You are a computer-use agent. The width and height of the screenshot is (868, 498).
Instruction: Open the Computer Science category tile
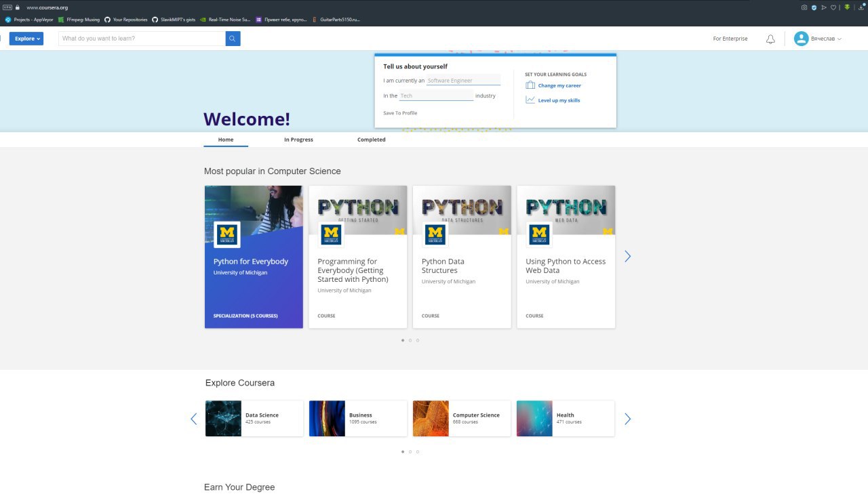point(462,419)
